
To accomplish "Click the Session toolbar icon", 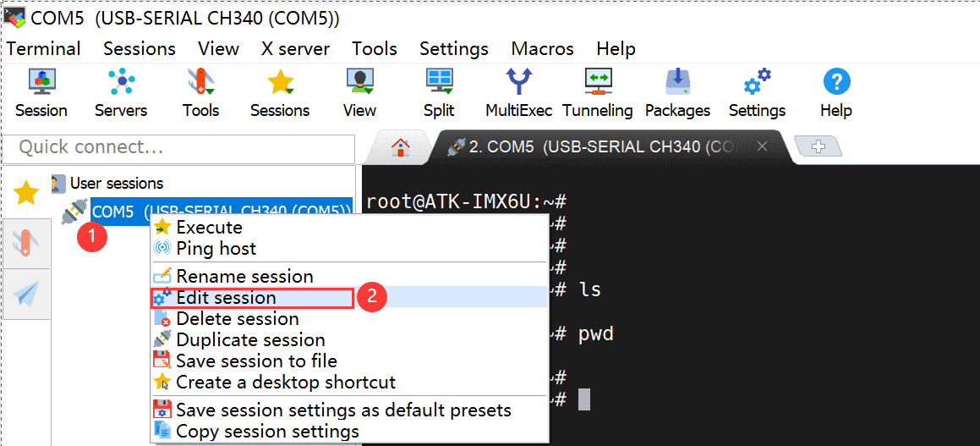I will pos(41,82).
